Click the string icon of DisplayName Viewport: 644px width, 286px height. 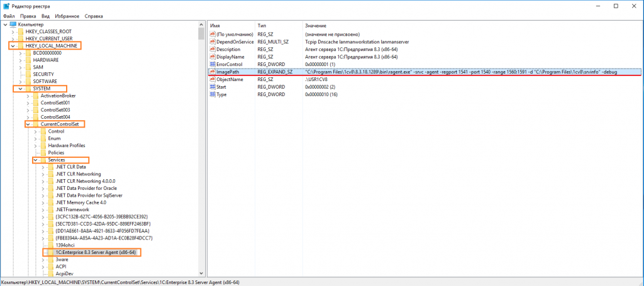(x=213, y=57)
